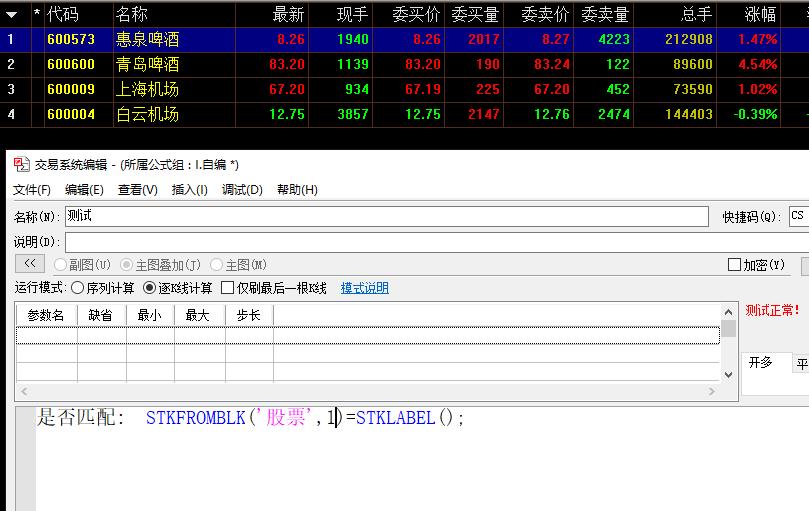This screenshot has width=809, height=511.
Task: Select stock row 600009 上海机场
Action: 404,89
